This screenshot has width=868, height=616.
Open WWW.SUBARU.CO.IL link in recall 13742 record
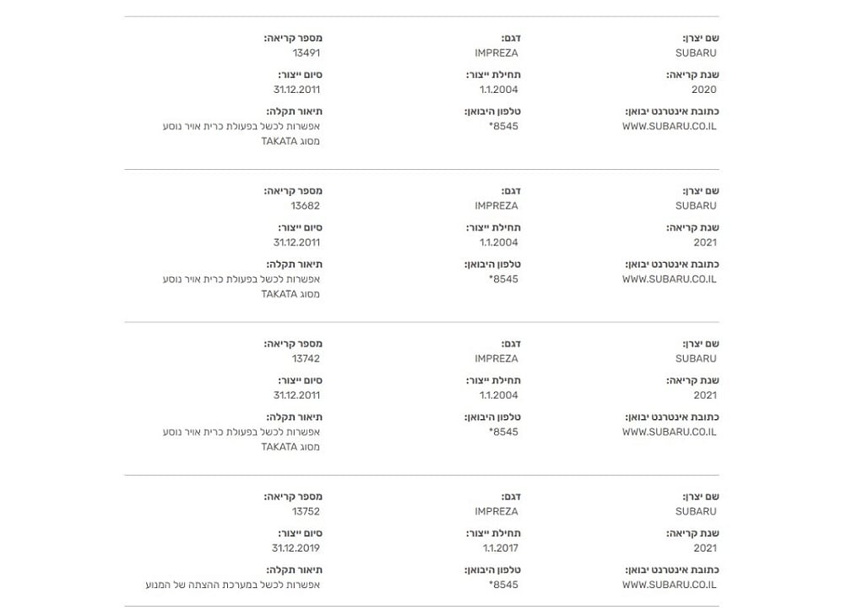pos(669,433)
